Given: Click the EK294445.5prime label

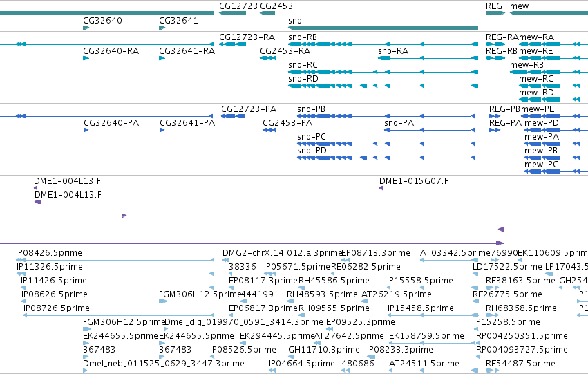Looking at the screenshot, I should pyautogui.click(x=277, y=336).
